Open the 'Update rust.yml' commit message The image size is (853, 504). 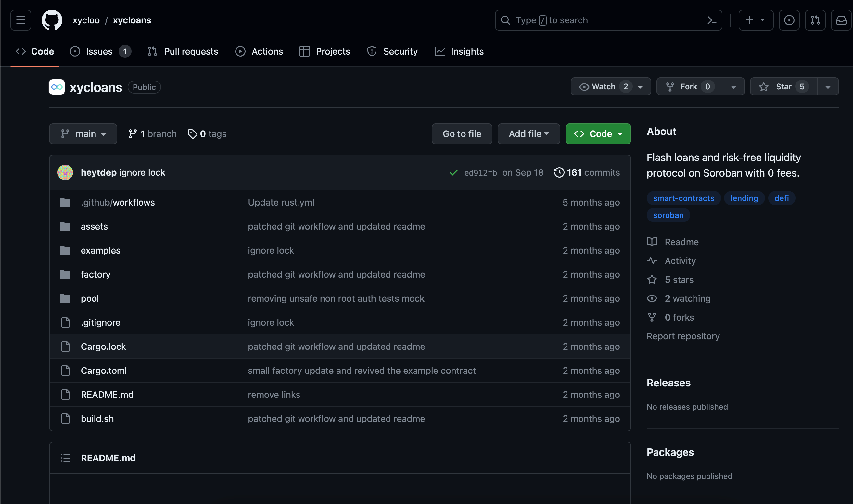pos(281,202)
